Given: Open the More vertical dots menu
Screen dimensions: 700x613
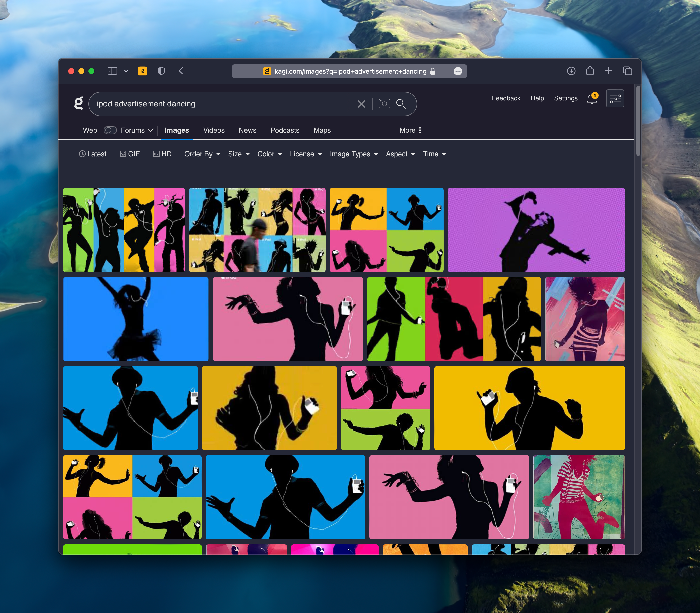Looking at the screenshot, I should point(420,130).
